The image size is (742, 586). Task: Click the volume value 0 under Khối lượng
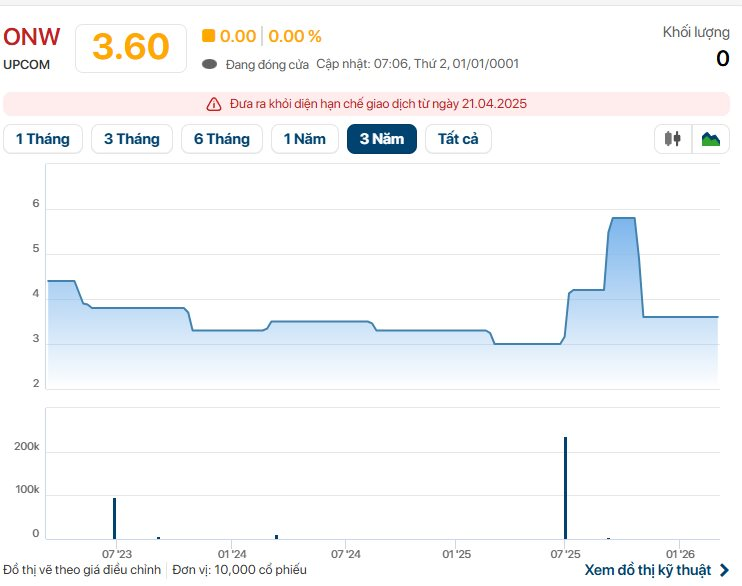(723, 59)
